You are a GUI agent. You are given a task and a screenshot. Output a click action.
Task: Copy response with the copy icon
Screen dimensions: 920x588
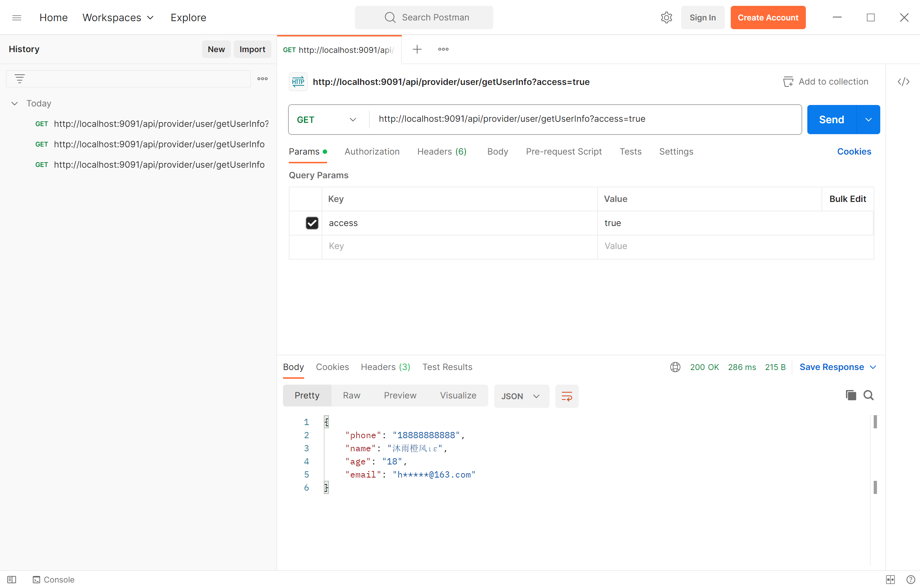850,395
